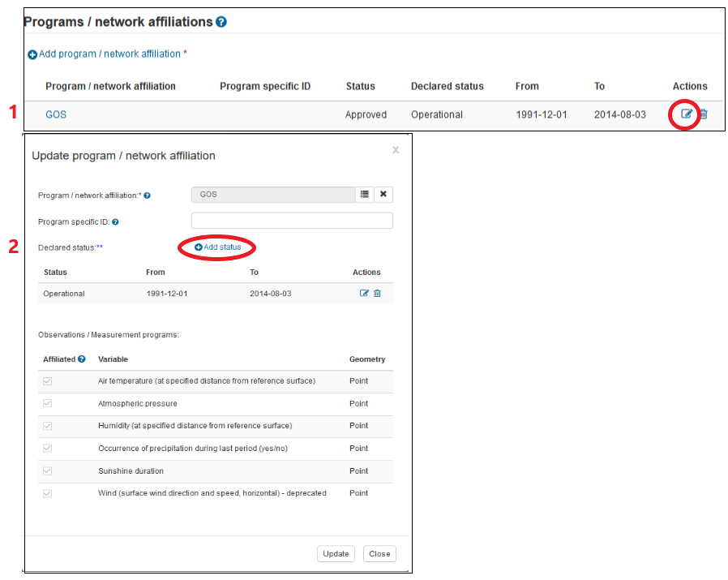The width and height of the screenshot is (728, 580).
Task: Click the Add status link
Action: tap(218, 247)
